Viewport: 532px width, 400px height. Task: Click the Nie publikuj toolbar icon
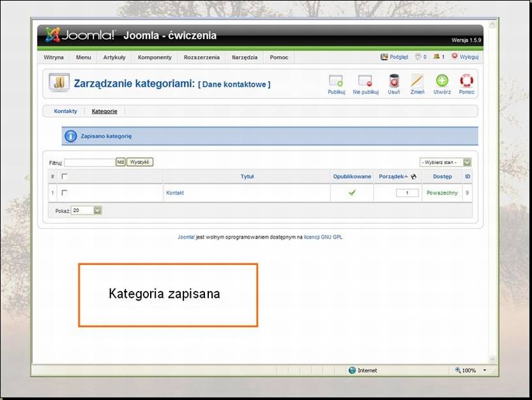coord(365,81)
